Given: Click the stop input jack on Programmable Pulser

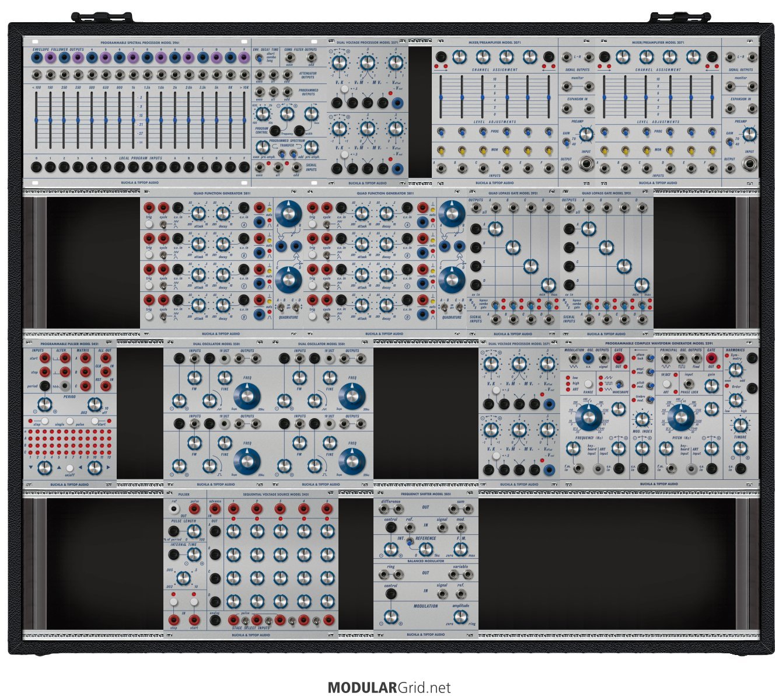Looking at the screenshot, I should [x=45, y=372].
